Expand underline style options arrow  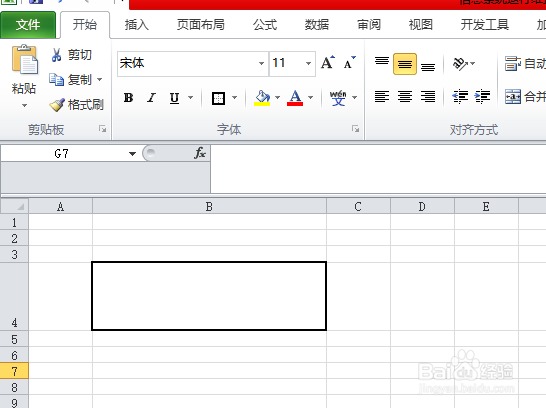click(190, 97)
